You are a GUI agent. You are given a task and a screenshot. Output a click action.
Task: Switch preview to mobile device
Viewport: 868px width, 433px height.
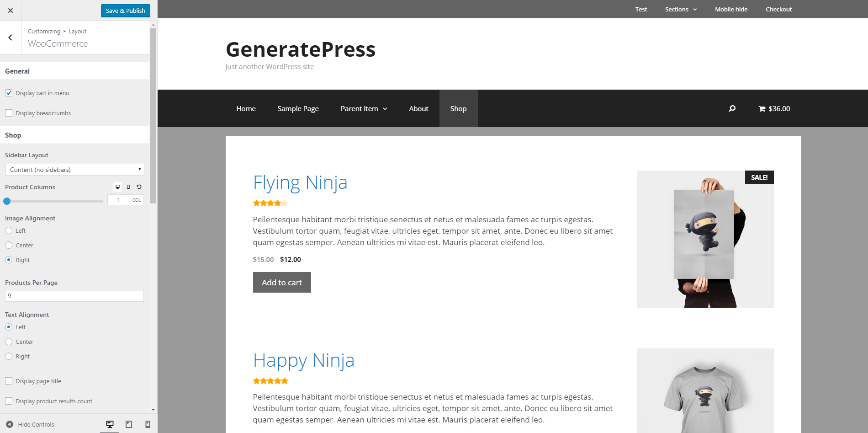tap(148, 424)
